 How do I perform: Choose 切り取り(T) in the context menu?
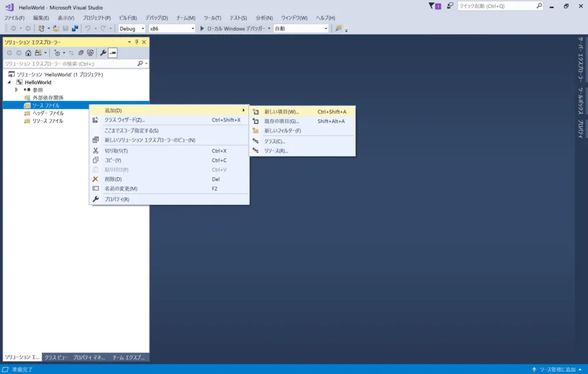[x=169, y=151]
